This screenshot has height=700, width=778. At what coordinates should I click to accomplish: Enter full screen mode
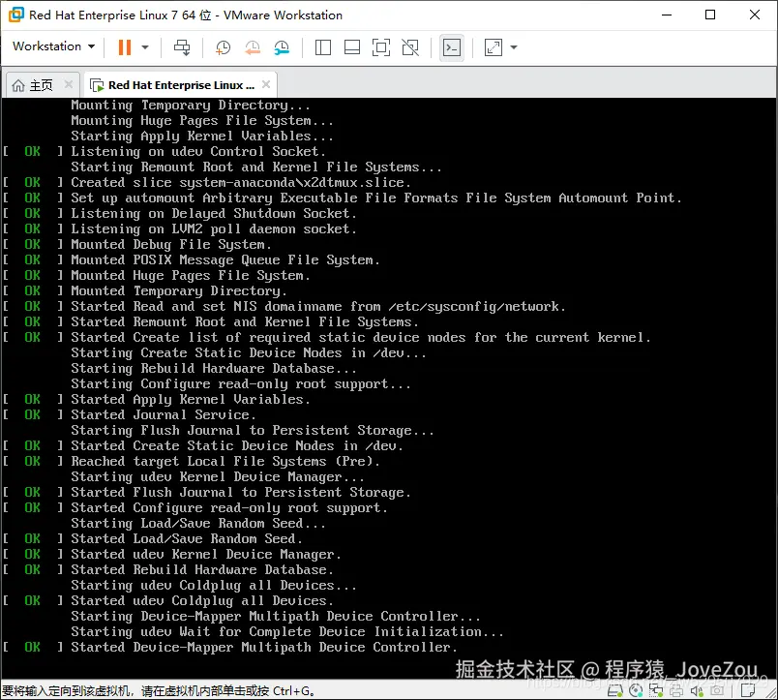point(381,47)
